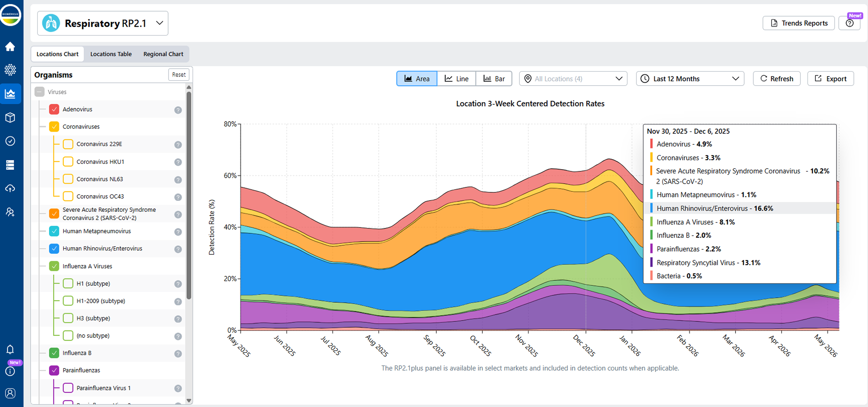The width and height of the screenshot is (868, 407).
Task: Reset the Organisms selection
Action: [179, 74]
